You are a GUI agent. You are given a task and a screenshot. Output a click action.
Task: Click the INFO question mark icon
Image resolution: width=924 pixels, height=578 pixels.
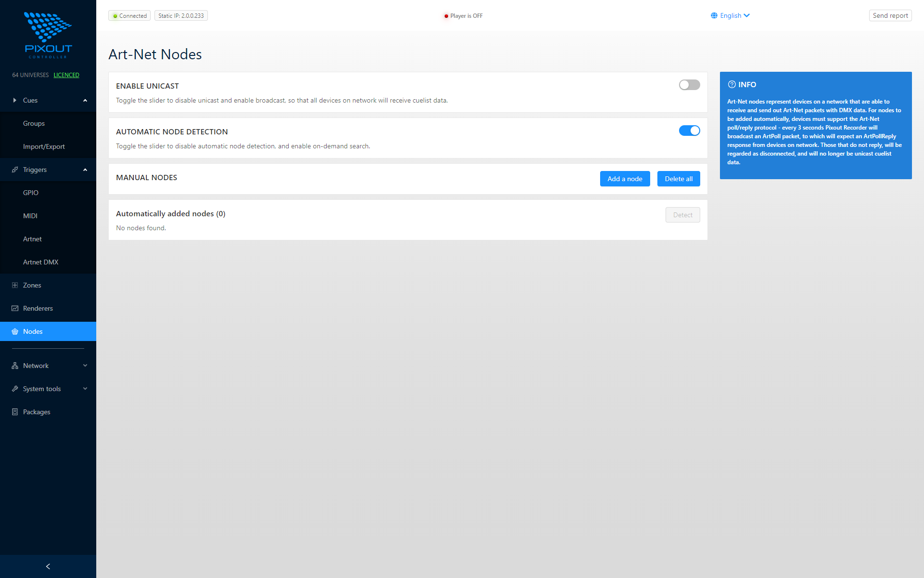pos(732,84)
